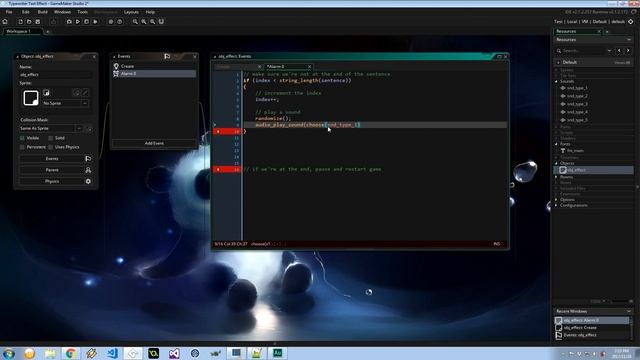Click the Home start page icon

5,21
